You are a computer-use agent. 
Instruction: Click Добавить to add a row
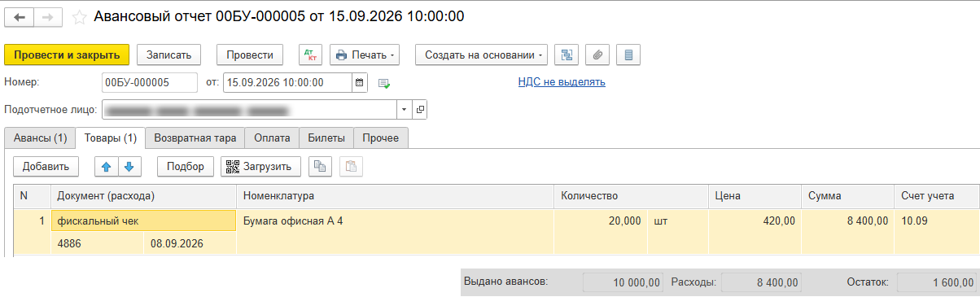coord(46,166)
